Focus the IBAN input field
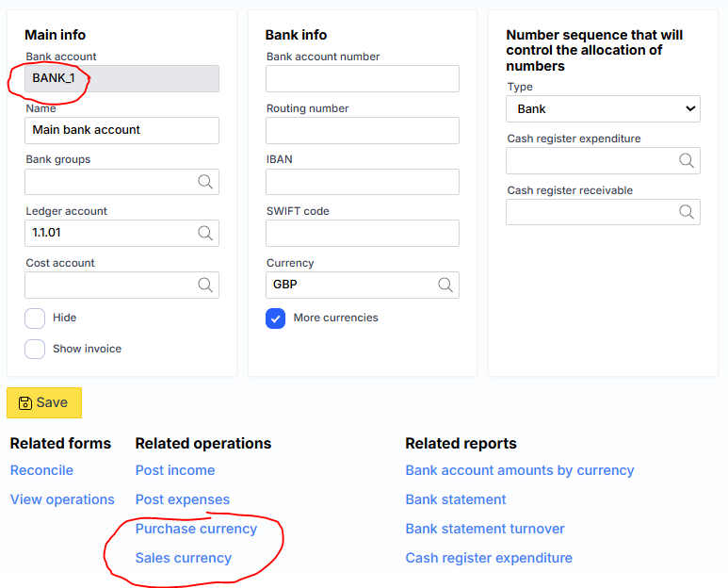This screenshot has width=728, height=588. point(363,182)
